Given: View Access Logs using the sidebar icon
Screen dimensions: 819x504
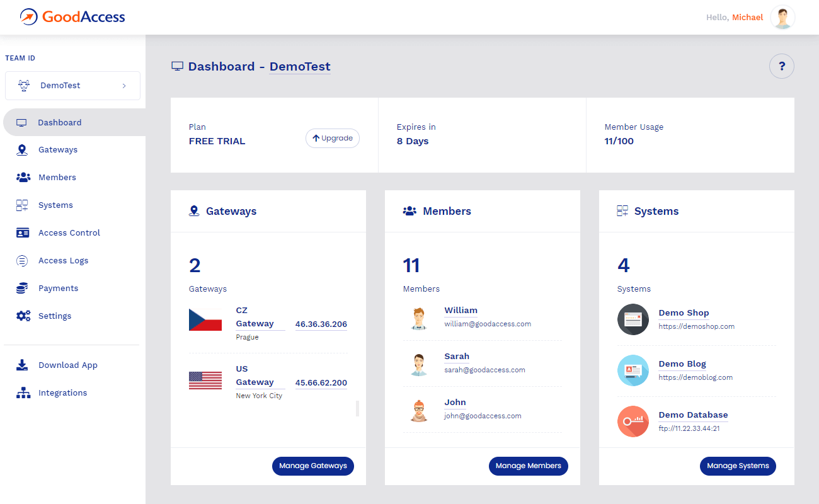Looking at the screenshot, I should [x=21, y=260].
